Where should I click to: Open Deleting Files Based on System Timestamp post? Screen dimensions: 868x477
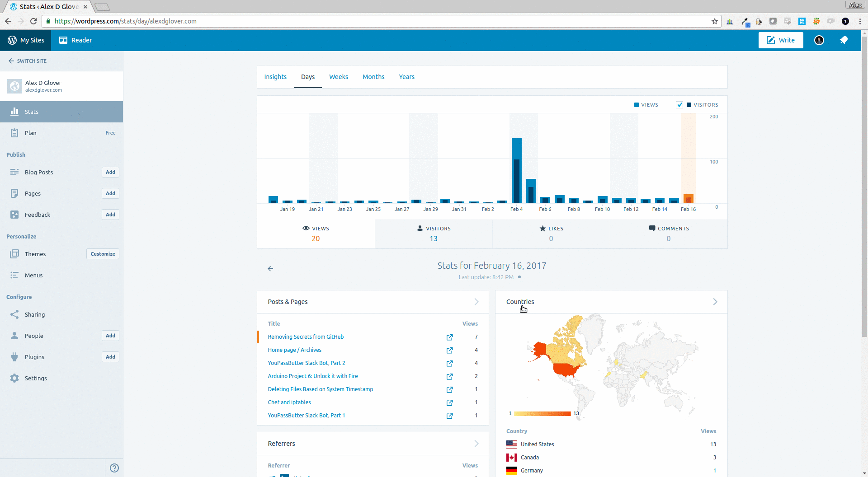point(321,389)
